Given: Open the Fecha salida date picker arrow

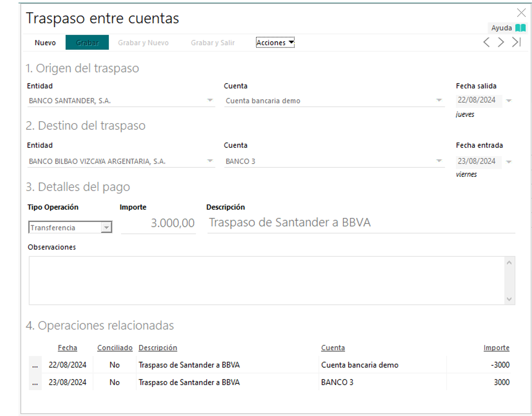Looking at the screenshot, I should coord(509,101).
